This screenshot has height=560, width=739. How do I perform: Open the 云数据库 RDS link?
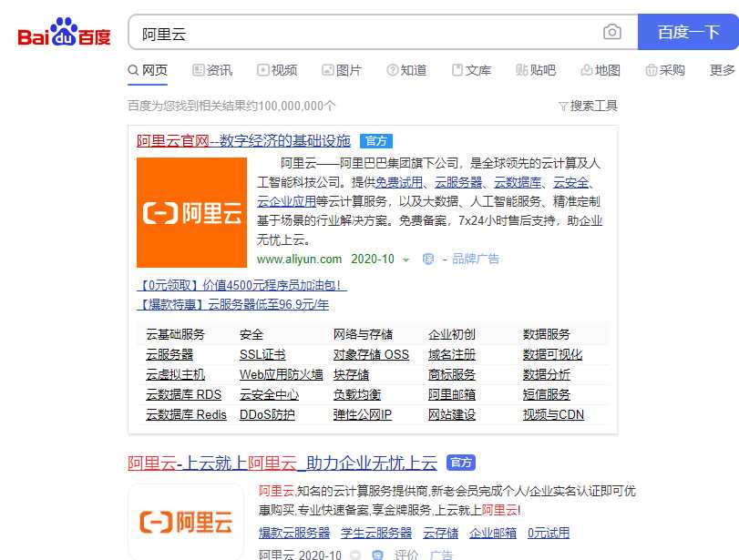pos(183,394)
